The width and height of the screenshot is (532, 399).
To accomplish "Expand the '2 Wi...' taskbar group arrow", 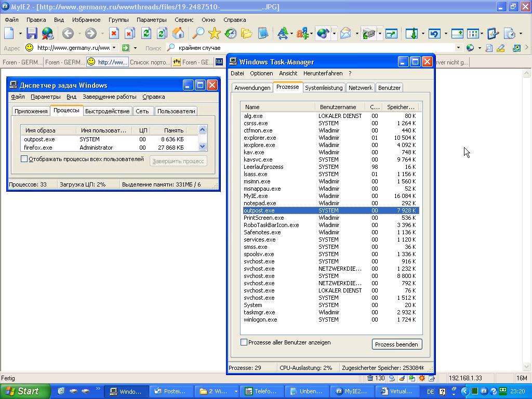I will click(236, 391).
